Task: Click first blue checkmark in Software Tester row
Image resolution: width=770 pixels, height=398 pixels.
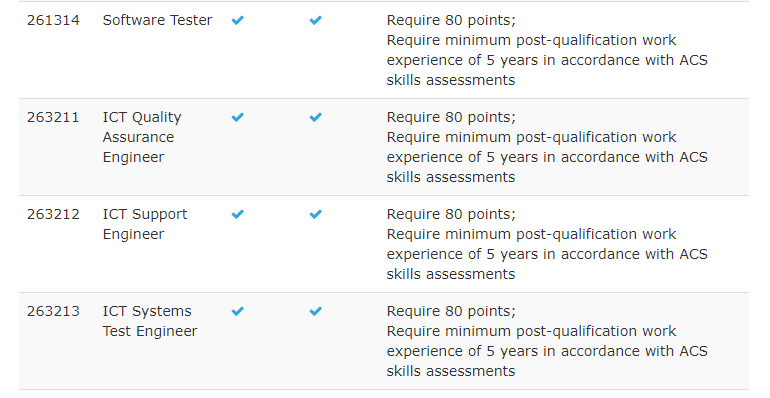Action: point(238,20)
